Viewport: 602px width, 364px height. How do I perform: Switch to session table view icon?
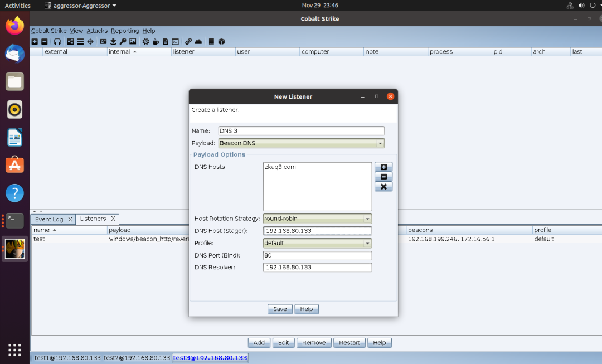[x=80, y=41]
